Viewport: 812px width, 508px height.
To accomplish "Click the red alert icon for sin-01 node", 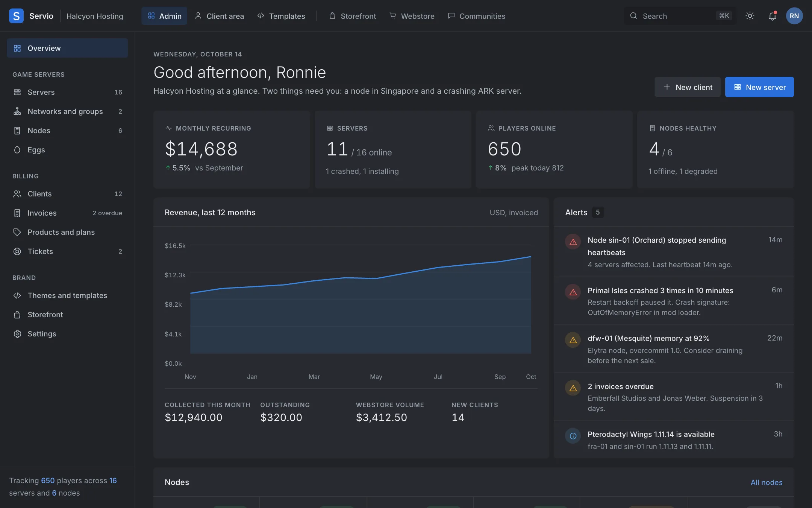I will [x=573, y=242].
